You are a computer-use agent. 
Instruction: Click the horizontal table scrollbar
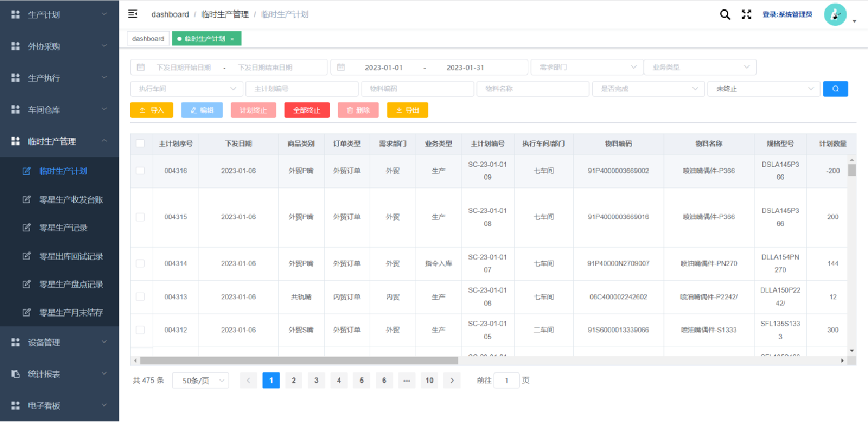[299, 361]
